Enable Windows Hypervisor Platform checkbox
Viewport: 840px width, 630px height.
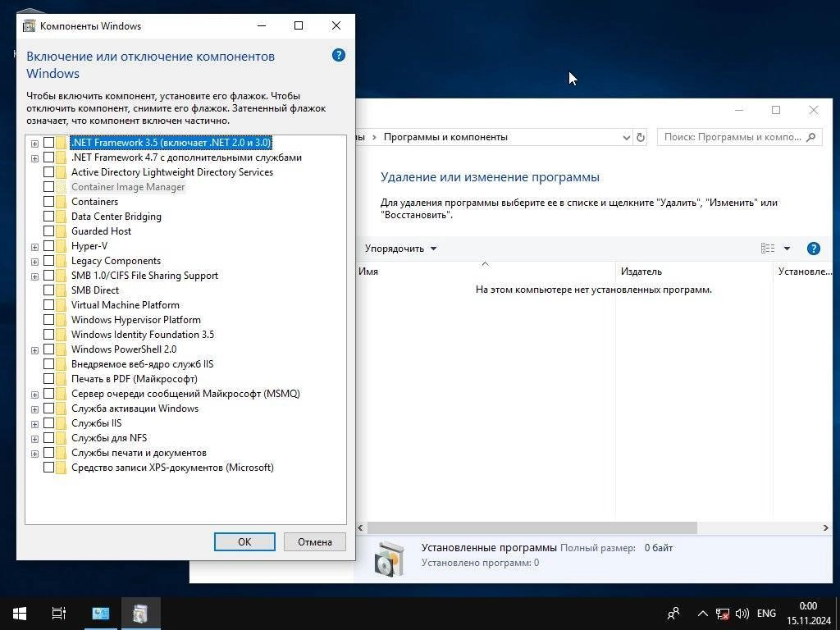pos(48,320)
